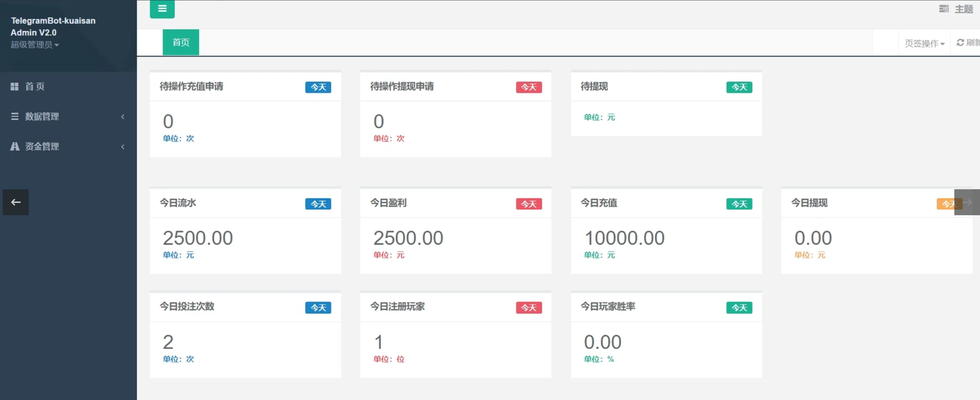
Task: Expand 资金管理 sidebar menu chevron
Action: (x=123, y=147)
